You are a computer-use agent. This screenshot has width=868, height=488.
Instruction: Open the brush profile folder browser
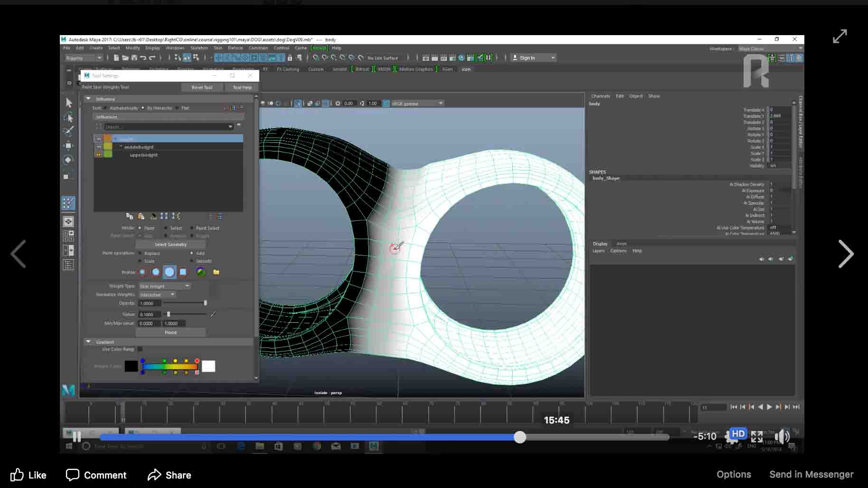click(x=216, y=272)
